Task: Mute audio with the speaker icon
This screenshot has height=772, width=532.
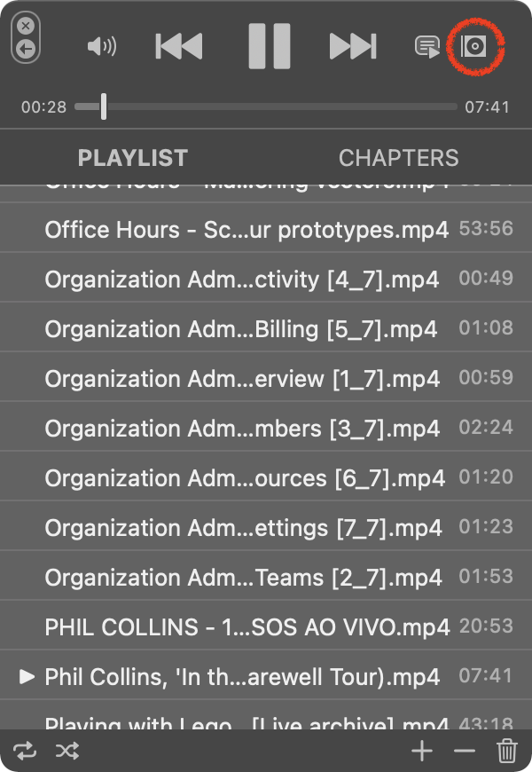Action: coord(102,47)
